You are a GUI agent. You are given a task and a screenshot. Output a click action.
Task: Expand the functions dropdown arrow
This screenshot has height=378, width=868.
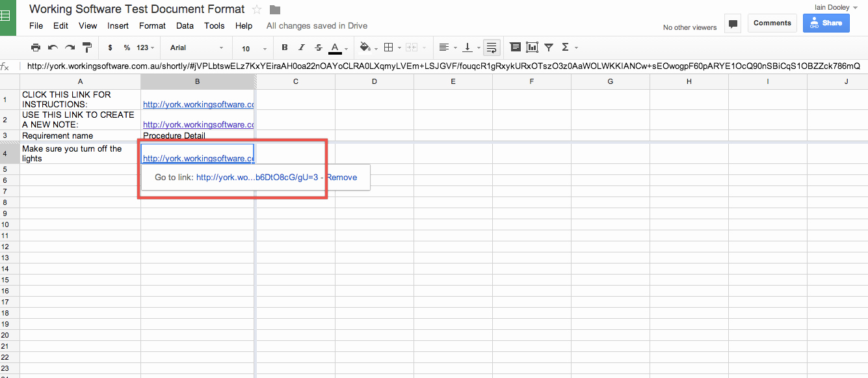[x=576, y=49]
